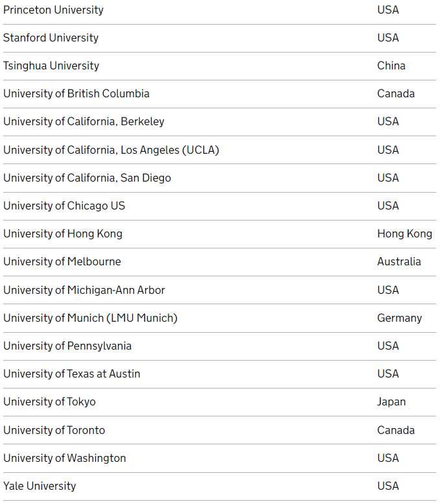Click the University of Tokyo name
The width and height of the screenshot is (440, 504).
click(x=49, y=402)
